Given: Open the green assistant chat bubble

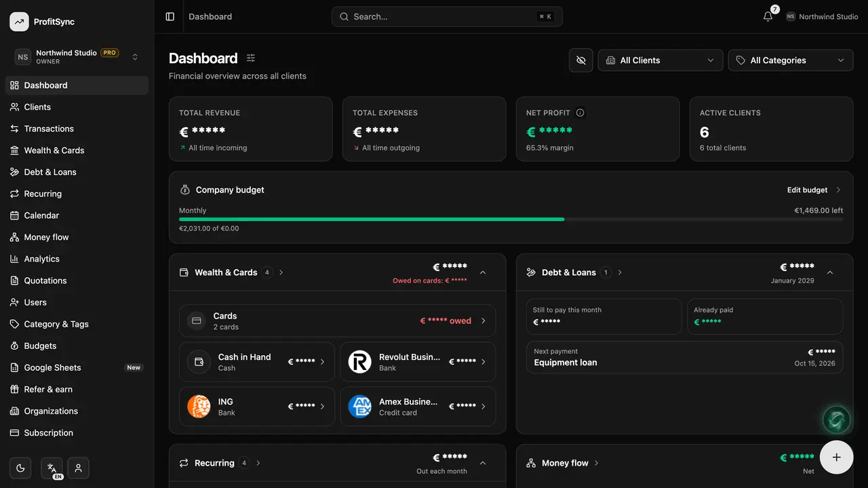Looking at the screenshot, I should click(x=836, y=420).
